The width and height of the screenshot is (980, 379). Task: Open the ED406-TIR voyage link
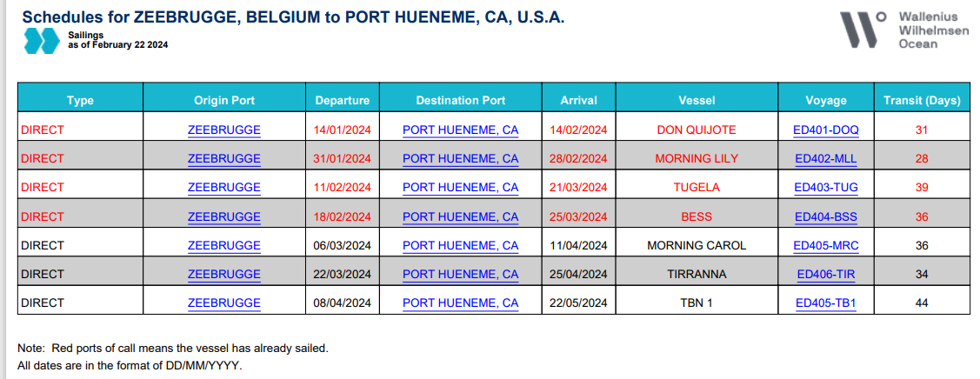pos(825,274)
